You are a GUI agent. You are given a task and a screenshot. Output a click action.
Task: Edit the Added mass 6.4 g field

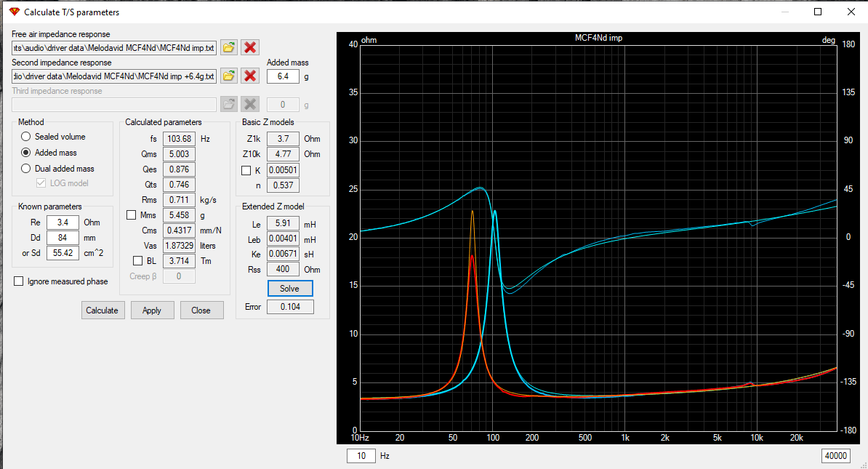(x=283, y=76)
